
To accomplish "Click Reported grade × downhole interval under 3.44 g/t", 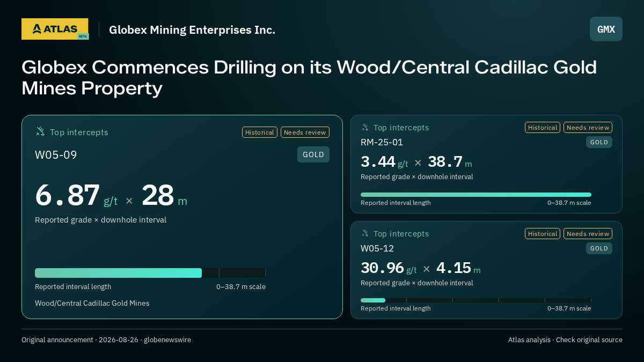I will tap(417, 176).
